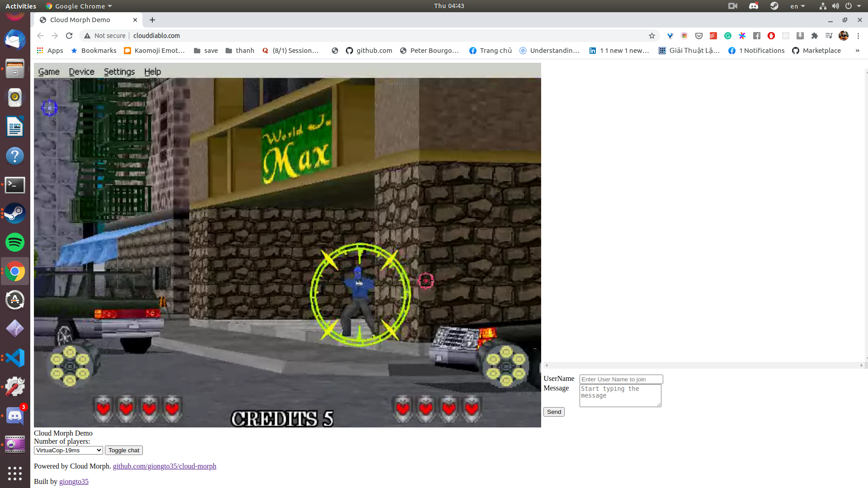Image resolution: width=868 pixels, height=488 pixels.
Task: Open the Terminal from the dock
Action: [15, 185]
